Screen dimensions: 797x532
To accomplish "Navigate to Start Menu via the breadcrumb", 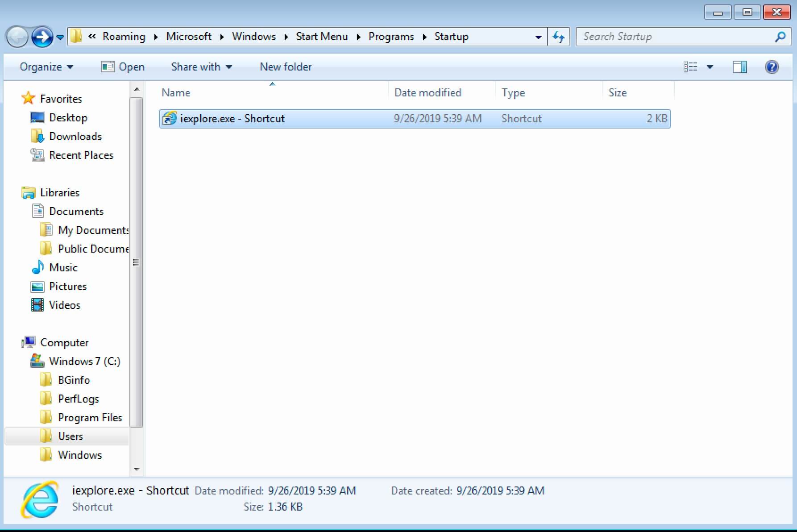I will [x=322, y=37].
